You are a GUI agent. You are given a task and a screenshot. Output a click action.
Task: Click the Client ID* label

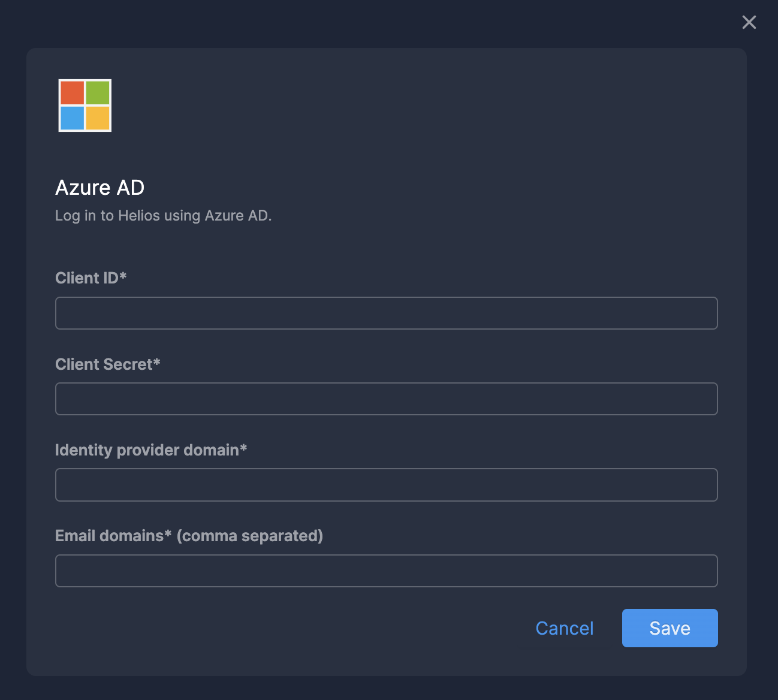coord(91,278)
